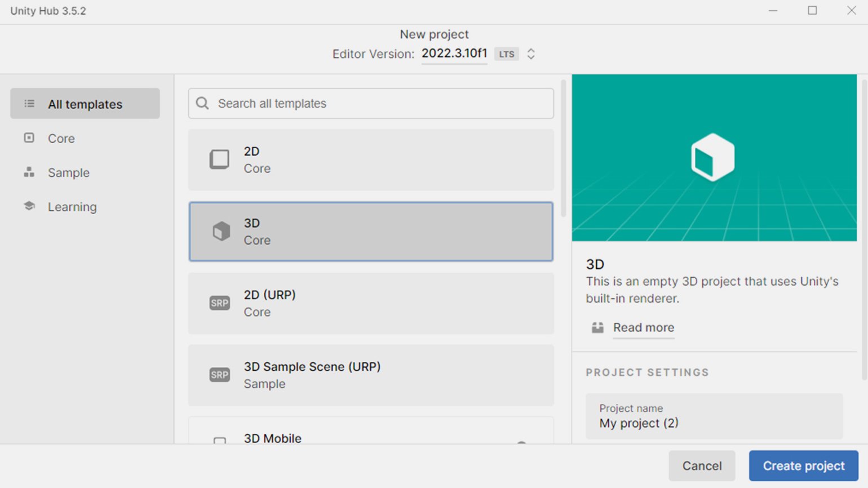The height and width of the screenshot is (488, 868).
Task: Click the 2D template square icon
Action: 219,159
